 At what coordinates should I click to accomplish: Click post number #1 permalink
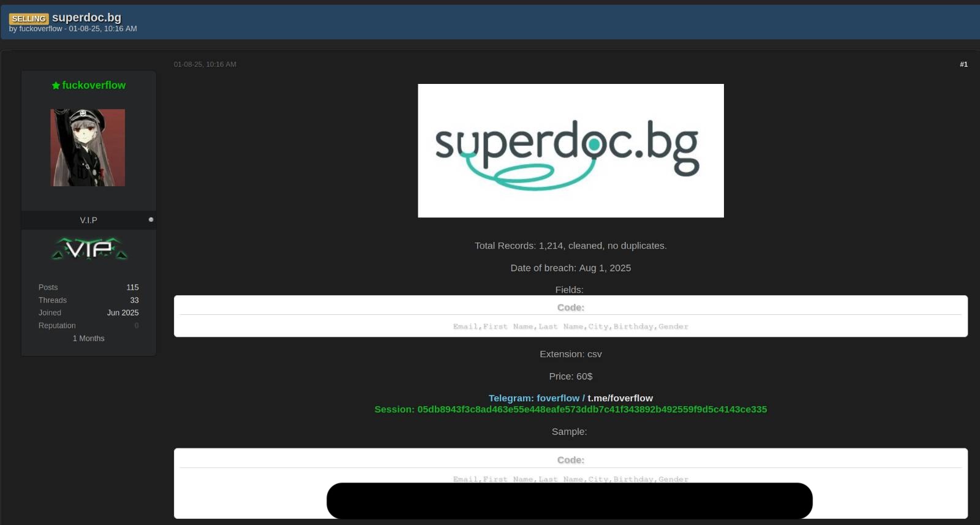pyautogui.click(x=963, y=64)
